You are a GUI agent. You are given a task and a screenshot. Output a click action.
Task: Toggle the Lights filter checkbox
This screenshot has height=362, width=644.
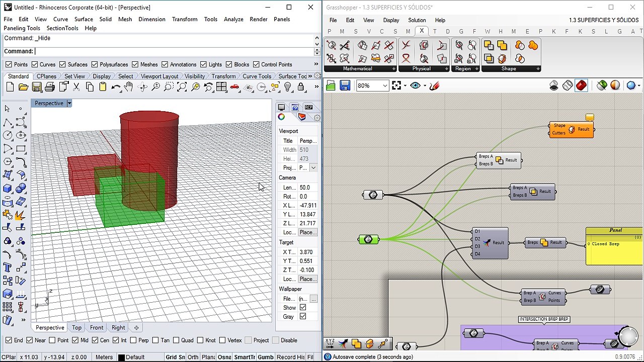(x=203, y=64)
